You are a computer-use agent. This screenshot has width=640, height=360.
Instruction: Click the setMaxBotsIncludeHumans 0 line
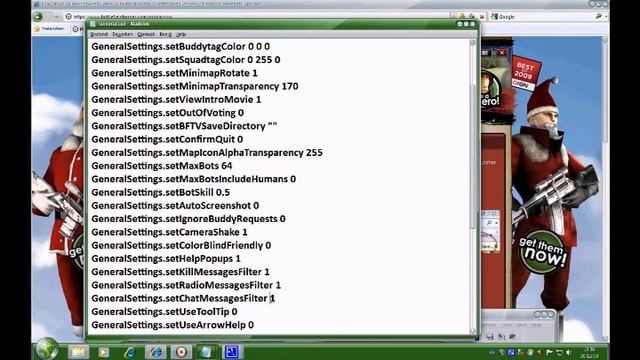(x=193, y=179)
